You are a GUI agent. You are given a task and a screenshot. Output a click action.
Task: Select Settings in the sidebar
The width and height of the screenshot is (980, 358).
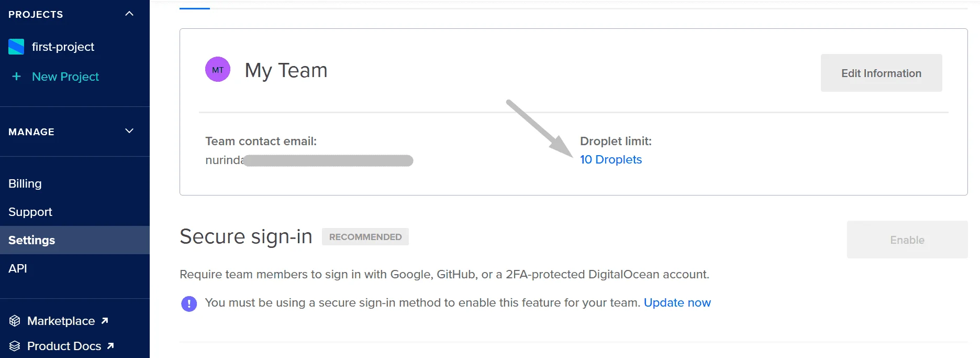tap(75, 240)
